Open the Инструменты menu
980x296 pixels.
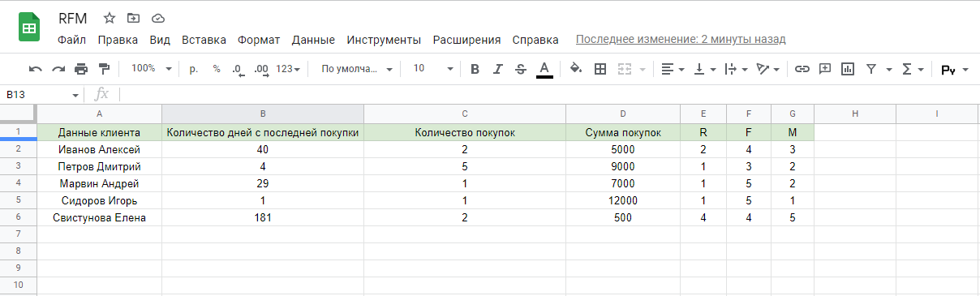point(384,40)
